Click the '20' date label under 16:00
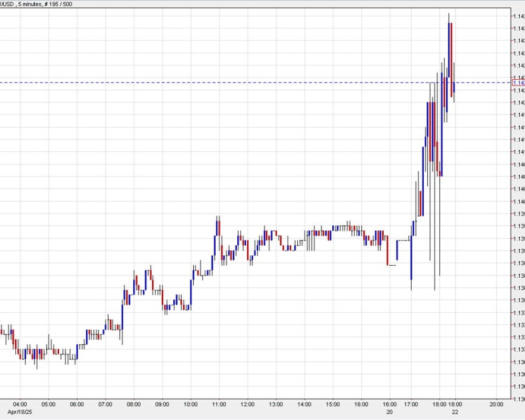 coord(390,411)
